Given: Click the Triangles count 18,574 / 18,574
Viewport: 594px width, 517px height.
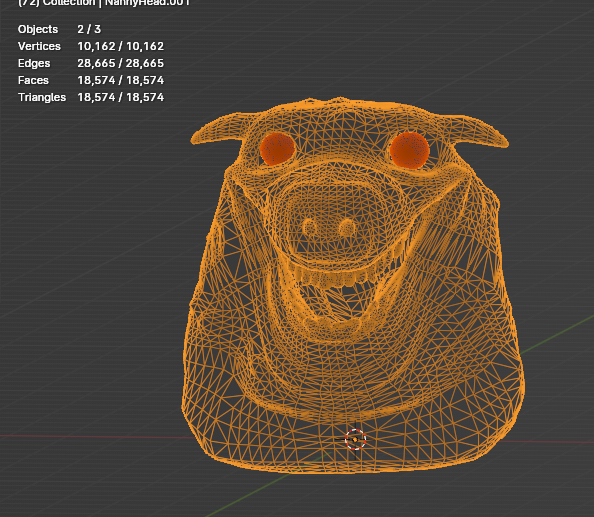Looking at the screenshot, I should tap(120, 97).
